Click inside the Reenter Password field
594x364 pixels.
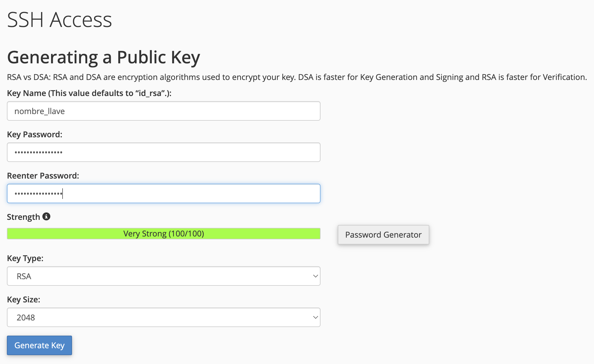163,193
